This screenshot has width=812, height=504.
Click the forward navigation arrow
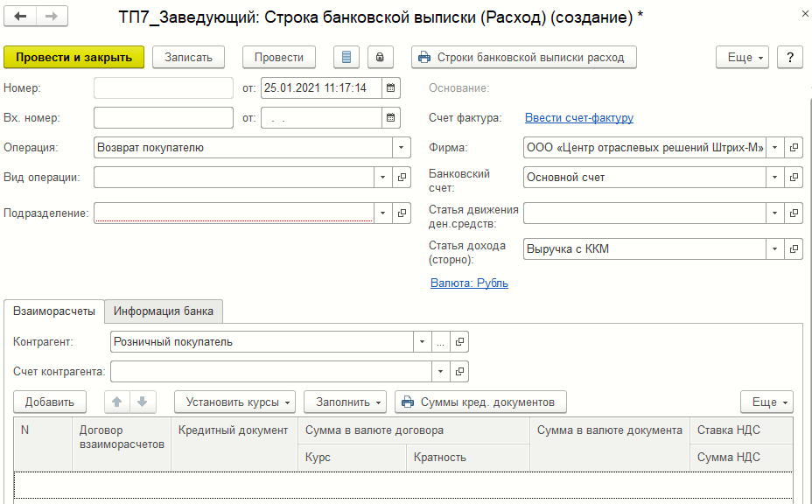tap(52, 17)
